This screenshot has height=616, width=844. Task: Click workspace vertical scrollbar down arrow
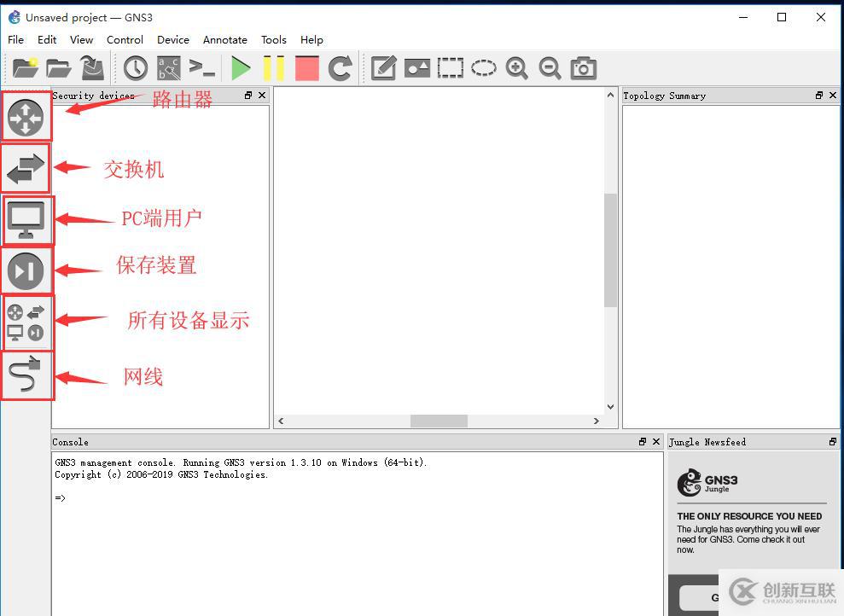pos(610,407)
